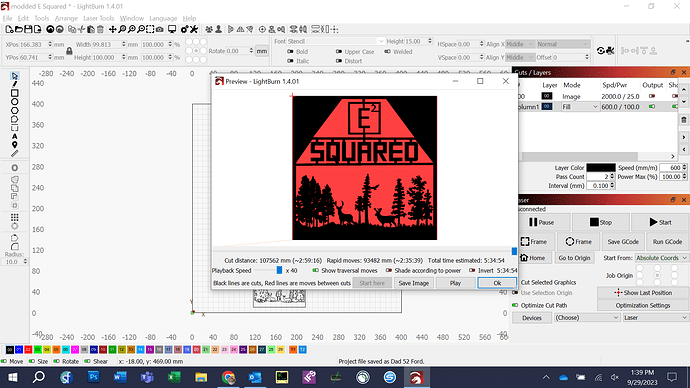Toggle Output switch for Fill layer

pos(652,106)
